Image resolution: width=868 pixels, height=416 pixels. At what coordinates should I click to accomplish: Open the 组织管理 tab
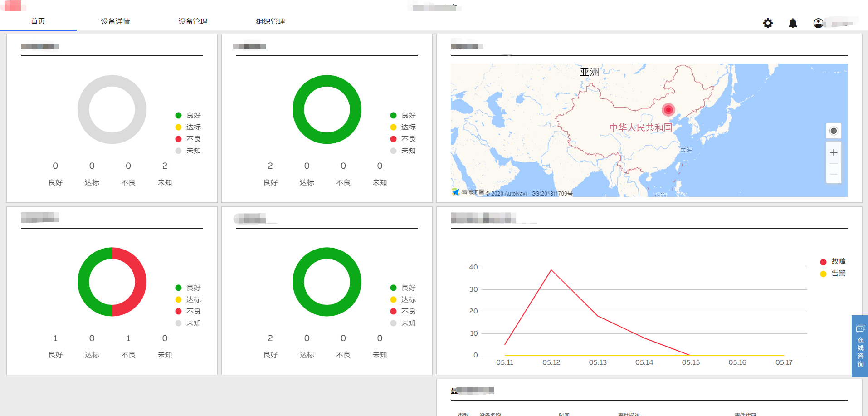270,21
